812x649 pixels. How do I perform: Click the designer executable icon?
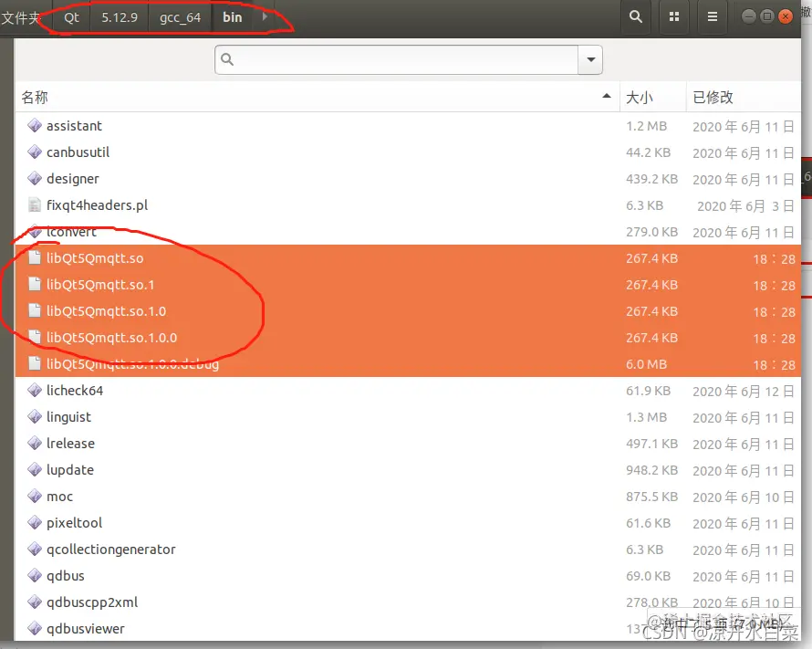(35, 178)
